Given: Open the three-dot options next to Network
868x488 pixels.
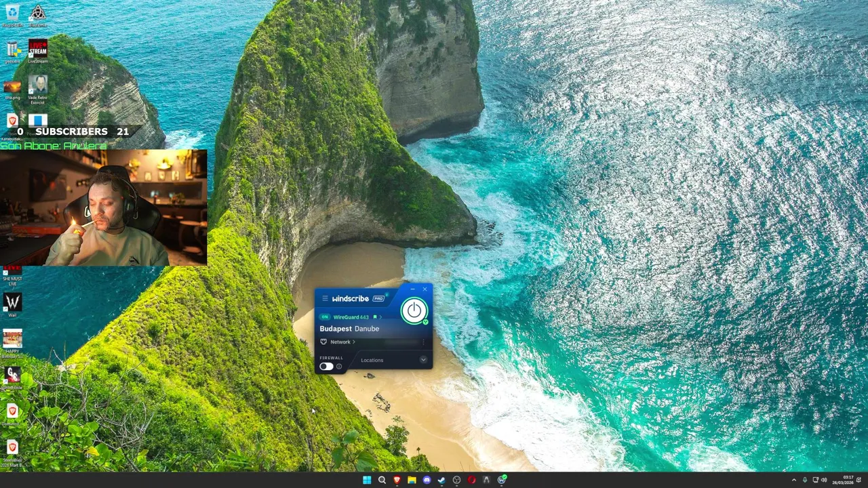Looking at the screenshot, I should click(x=423, y=342).
